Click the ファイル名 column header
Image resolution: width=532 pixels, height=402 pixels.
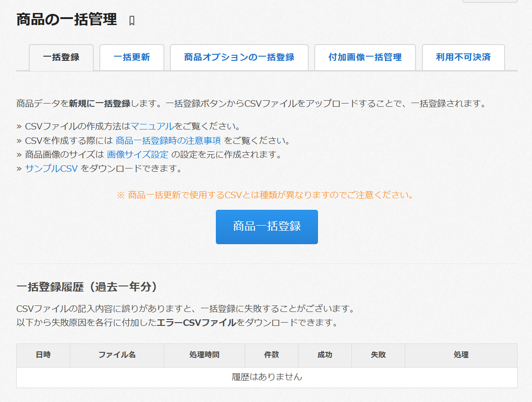(117, 355)
